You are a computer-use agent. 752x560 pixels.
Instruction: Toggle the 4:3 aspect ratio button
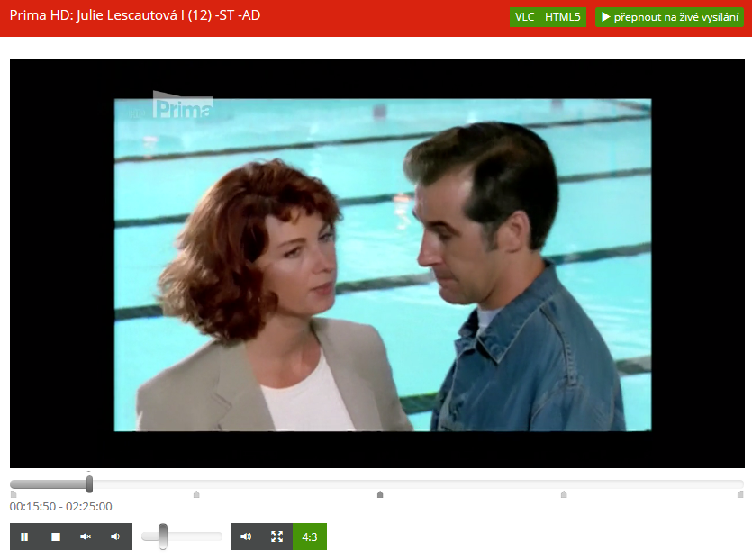(x=309, y=537)
